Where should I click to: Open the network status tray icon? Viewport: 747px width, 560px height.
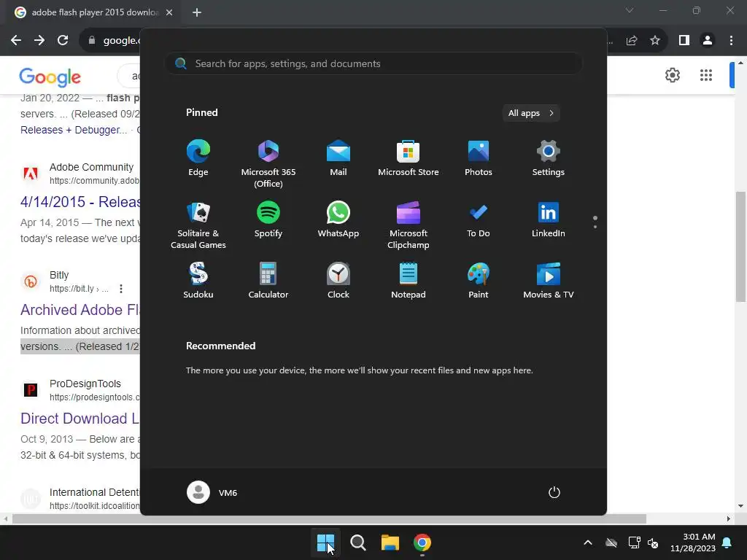[x=634, y=542]
